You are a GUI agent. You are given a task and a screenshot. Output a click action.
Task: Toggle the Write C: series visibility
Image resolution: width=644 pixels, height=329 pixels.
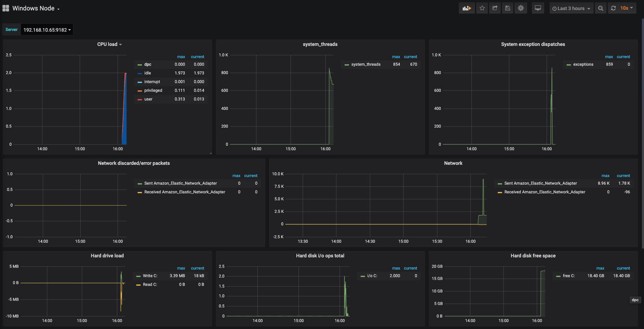[x=150, y=276]
